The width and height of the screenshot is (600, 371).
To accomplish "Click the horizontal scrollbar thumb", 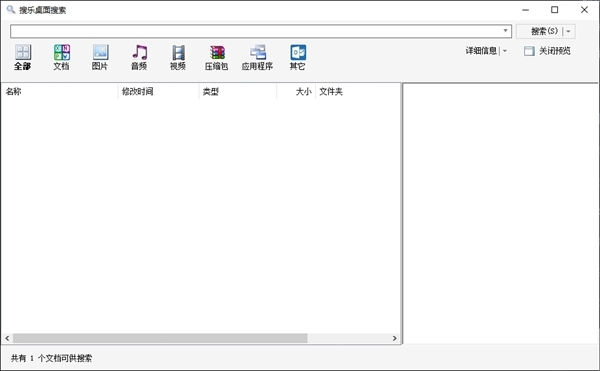I will point(160,338).
